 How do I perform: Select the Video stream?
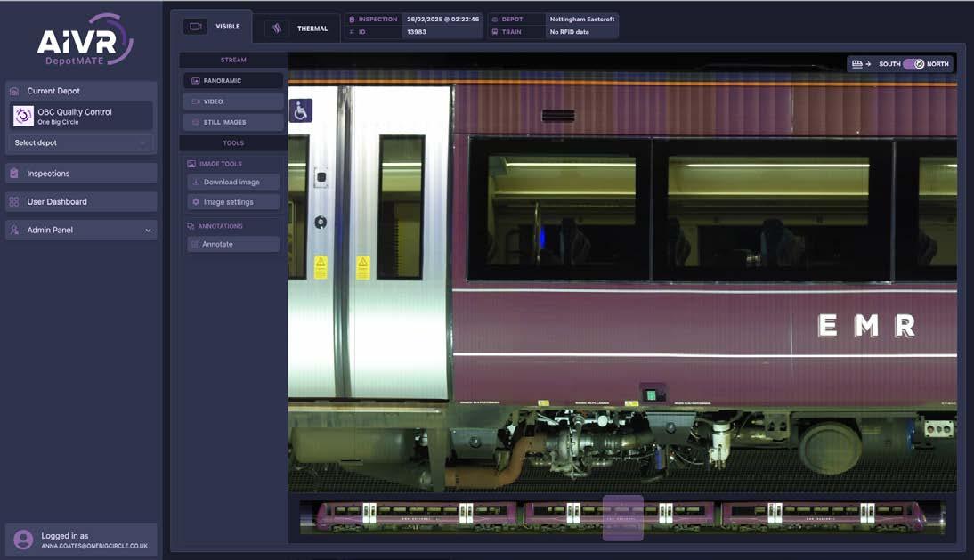tap(233, 101)
